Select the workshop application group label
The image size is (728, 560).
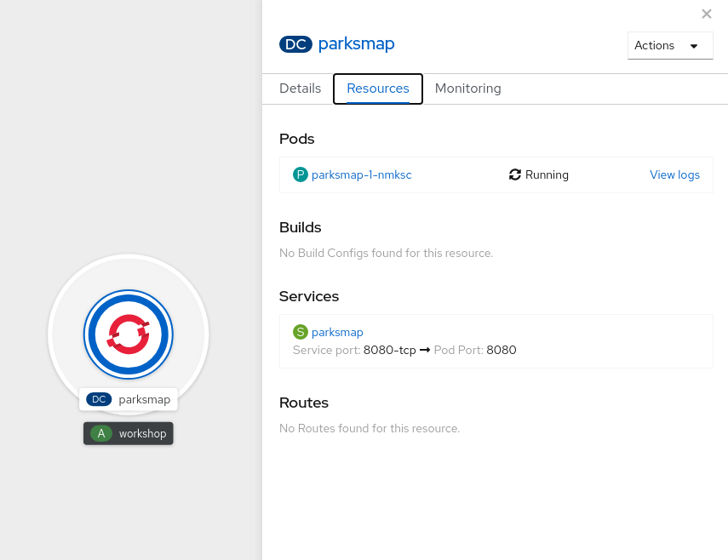142,433
